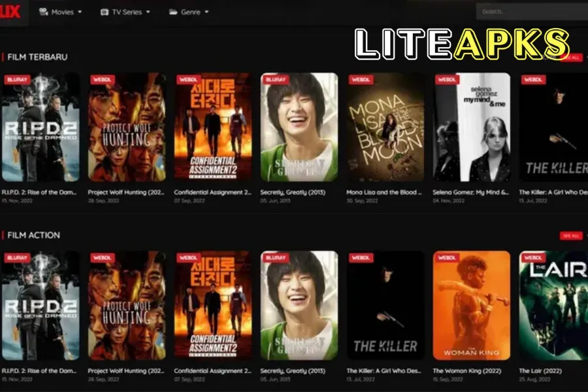Click BLURAY badge on R.I.P.D. 2 in Film Action
This screenshot has width=588, height=392.
(17, 257)
